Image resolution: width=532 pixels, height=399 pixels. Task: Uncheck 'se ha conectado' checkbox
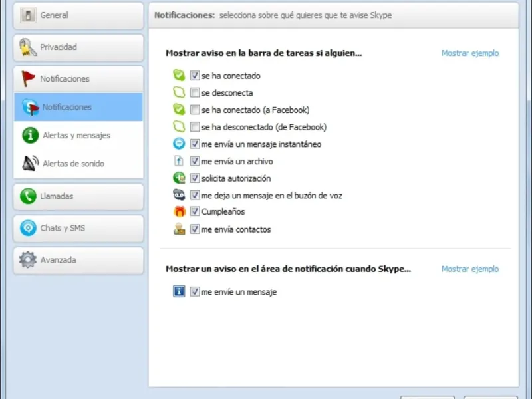(195, 75)
